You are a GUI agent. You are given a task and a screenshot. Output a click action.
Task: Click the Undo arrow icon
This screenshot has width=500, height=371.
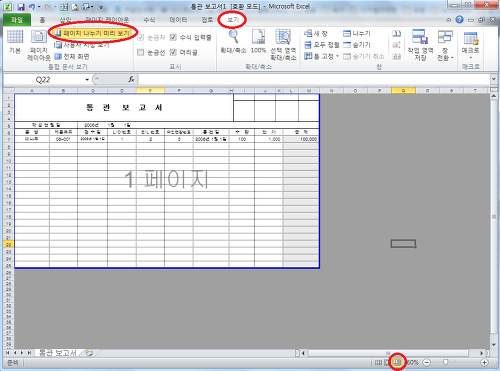(32, 7)
